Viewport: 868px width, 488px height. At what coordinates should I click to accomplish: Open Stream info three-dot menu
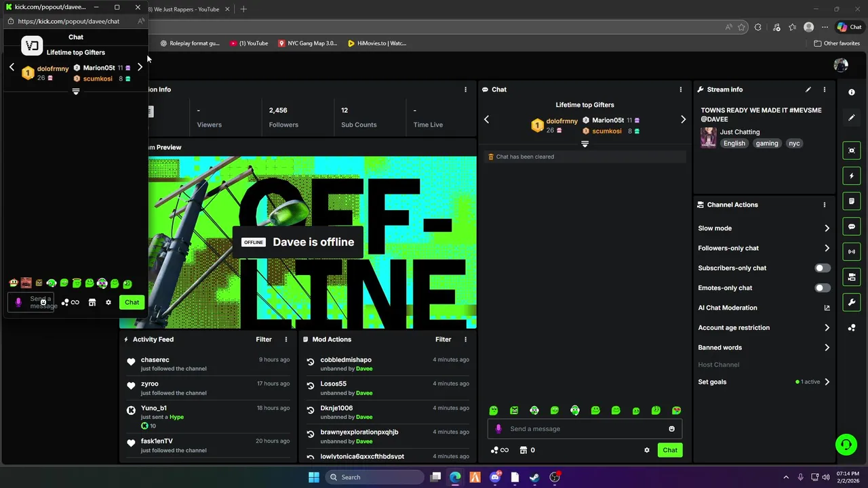(x=825, y=89)
